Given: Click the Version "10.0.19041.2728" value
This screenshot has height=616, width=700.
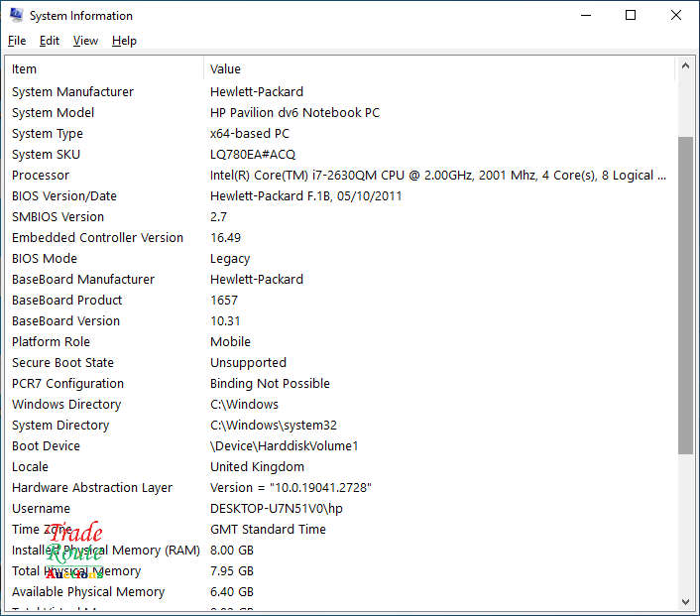Looking at the screenshot, I should click(x=291, y=488).
